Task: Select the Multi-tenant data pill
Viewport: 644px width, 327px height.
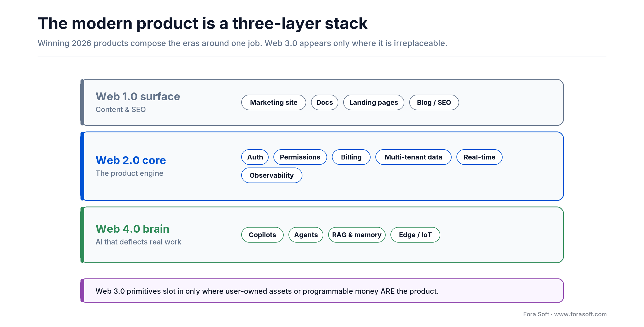Action: click(x=413, y=157)
